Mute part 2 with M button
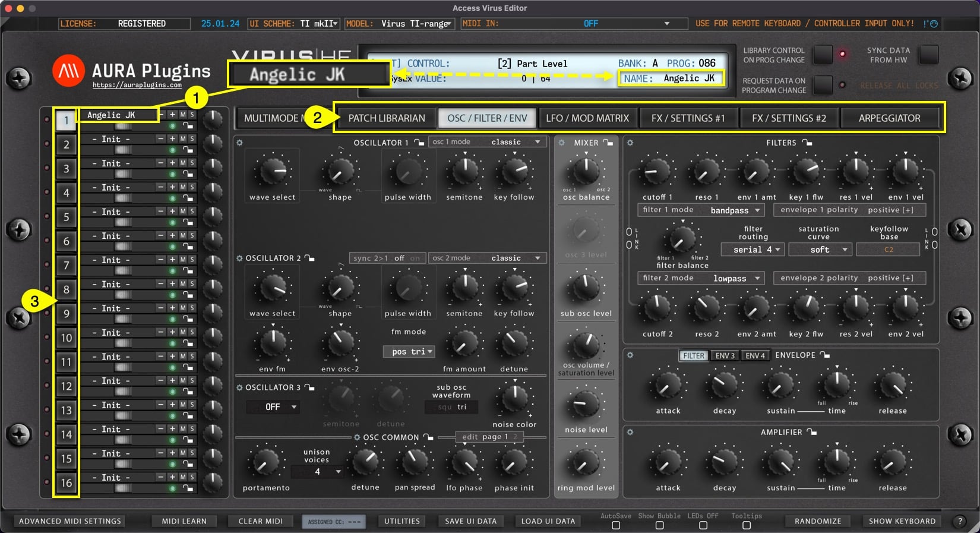The width and height of the screenshot is (980, 533). [183, 138]
